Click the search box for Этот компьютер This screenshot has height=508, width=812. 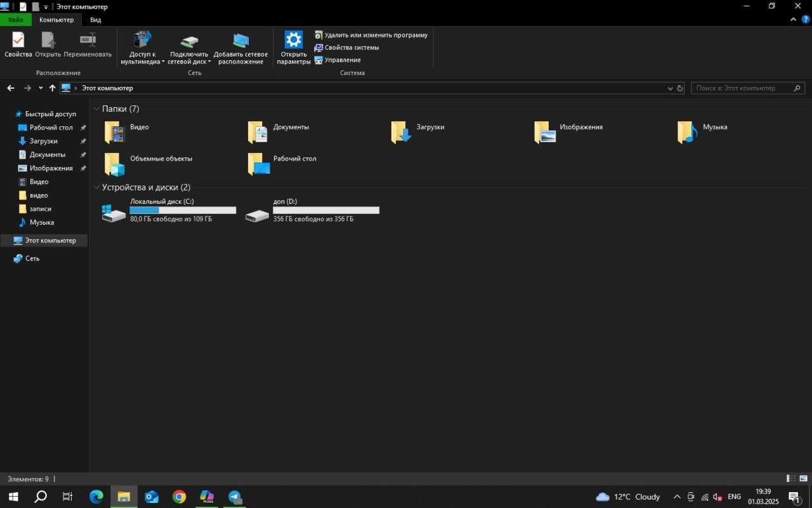[x=748, y=88]
